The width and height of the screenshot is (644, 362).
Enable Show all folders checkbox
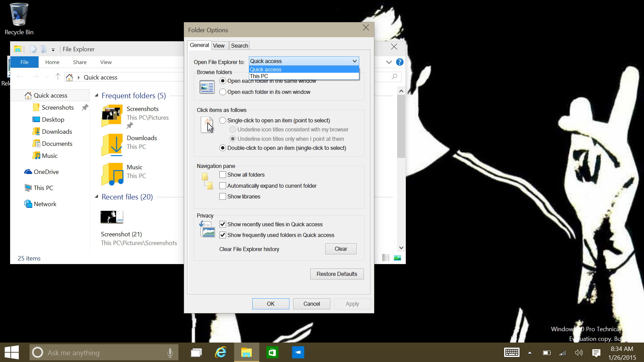pyautogui.click(x=223, y=175)
